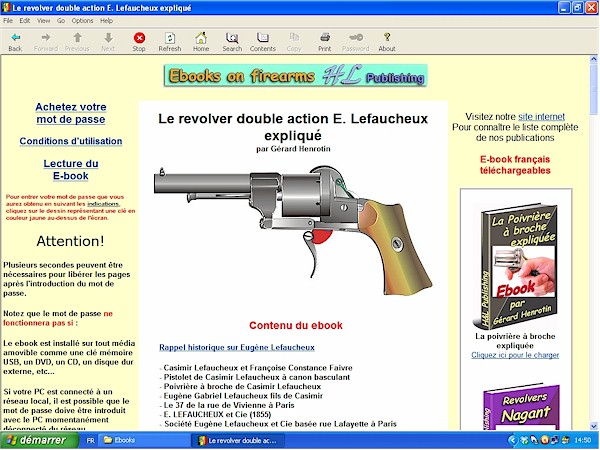Click the scrollbar down arrow
Image resolution: width=600 pixels, height=450 pixels.
pos(594,426)
